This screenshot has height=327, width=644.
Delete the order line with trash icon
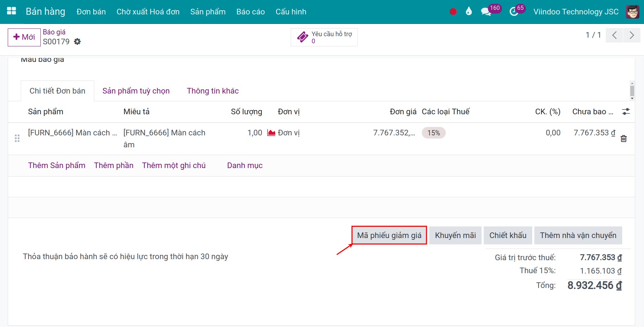click(x=624, y=139)
